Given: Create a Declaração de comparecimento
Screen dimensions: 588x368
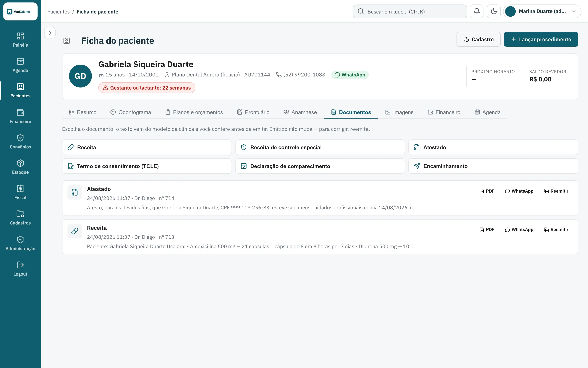Looking at the screenshot, I should click(x=320, y=166).
